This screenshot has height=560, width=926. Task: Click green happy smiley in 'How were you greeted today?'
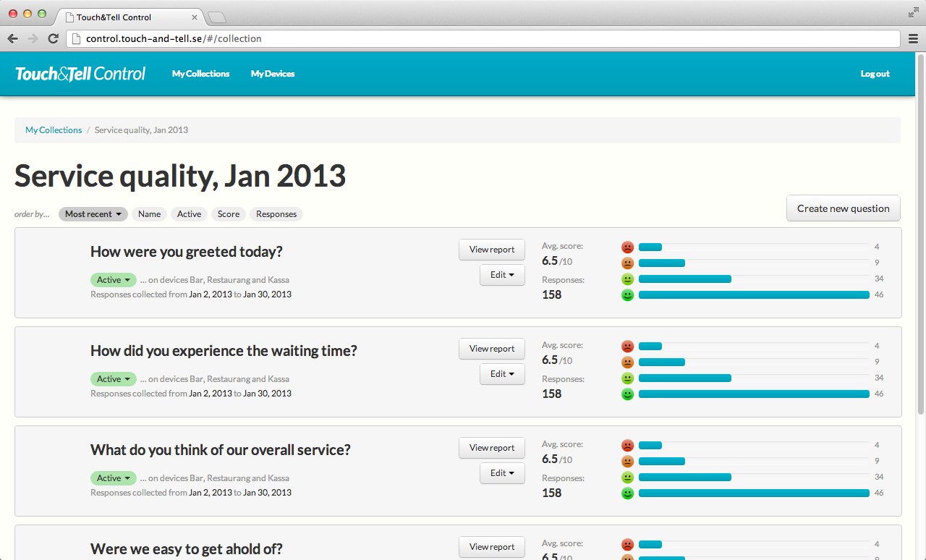pyautogui.click(x=627, y=294)
